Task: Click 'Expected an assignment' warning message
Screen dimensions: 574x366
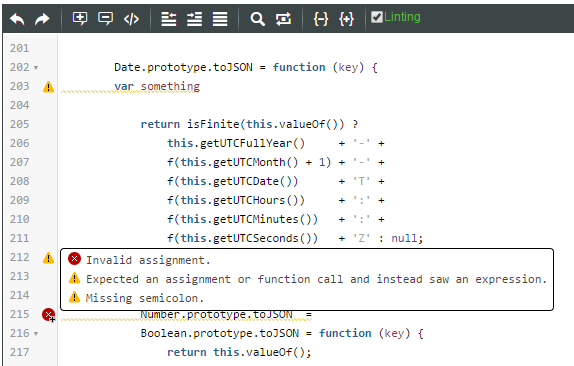Action: click(x=316, y=279)
